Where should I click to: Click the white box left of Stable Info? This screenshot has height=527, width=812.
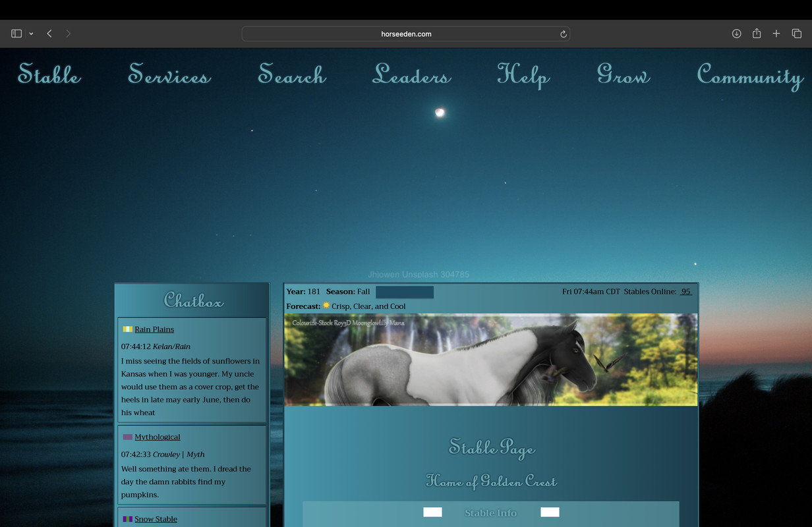[432, 512]
